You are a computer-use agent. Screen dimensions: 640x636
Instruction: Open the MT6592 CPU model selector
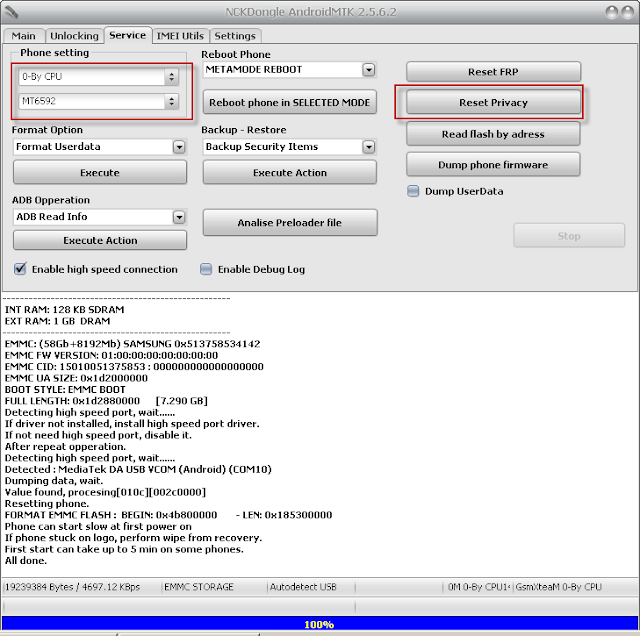tap(98, 101)
